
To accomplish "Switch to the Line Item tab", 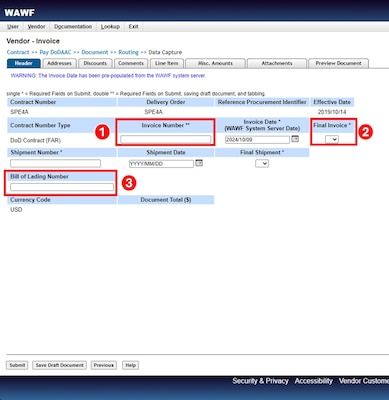I will (167, 63).
